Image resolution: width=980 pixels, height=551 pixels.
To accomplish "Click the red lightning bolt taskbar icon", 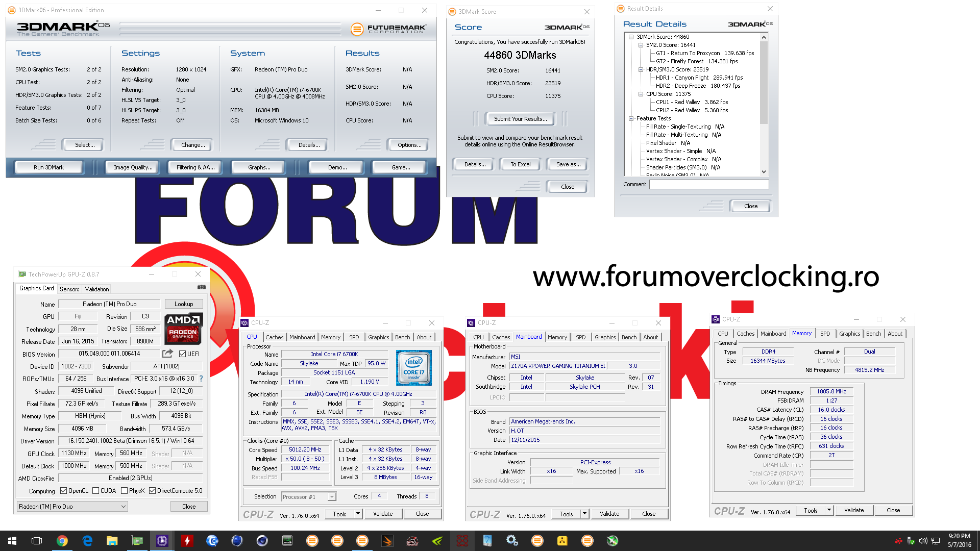I will click(x=187, y=541).
